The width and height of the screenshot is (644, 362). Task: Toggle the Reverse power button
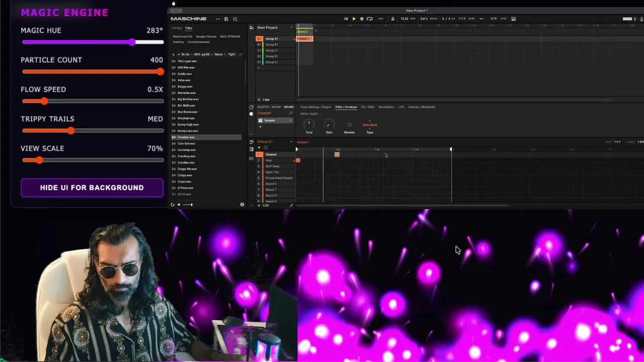pyautogui.click(x=349, y=125)
